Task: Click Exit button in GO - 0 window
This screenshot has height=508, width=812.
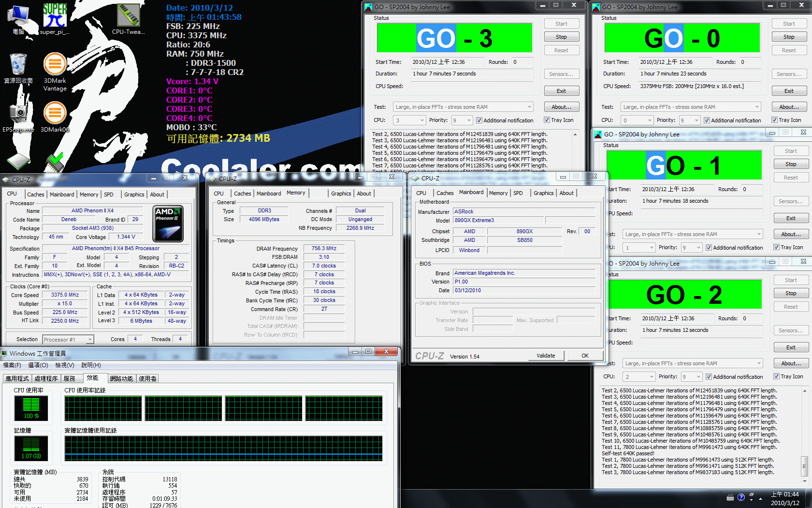Action: point(789,91)
